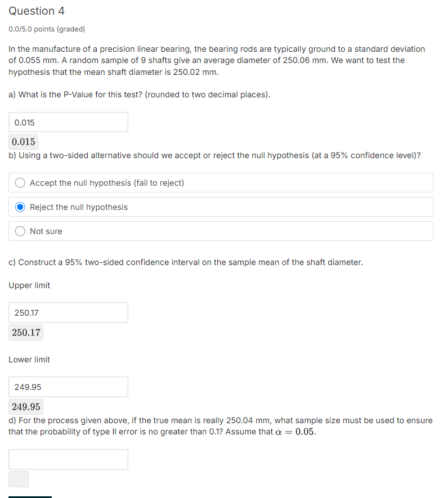This screenshot has width=448, height=498.
Task: Click the rendered answer box displaying 0.015
Action: (23, 142)
